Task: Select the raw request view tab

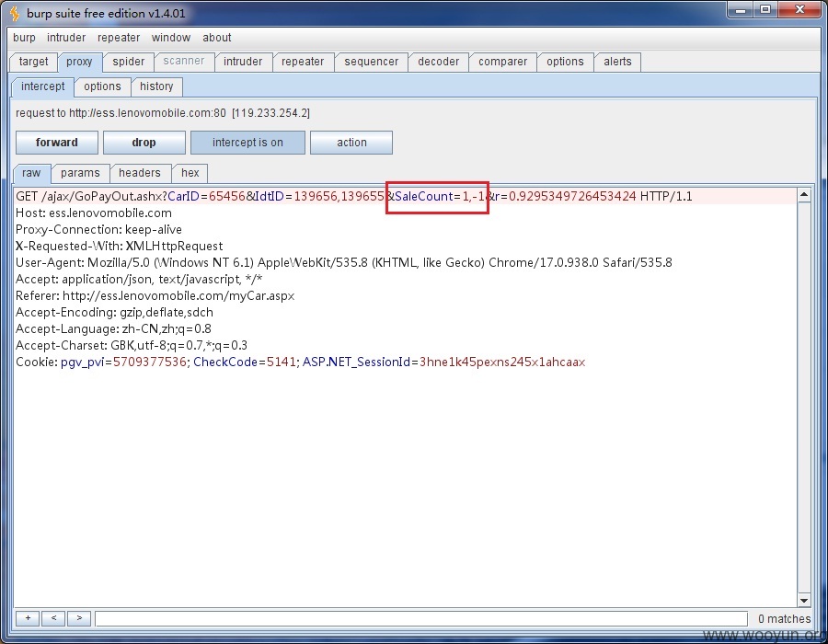Action: pos(31,173)
